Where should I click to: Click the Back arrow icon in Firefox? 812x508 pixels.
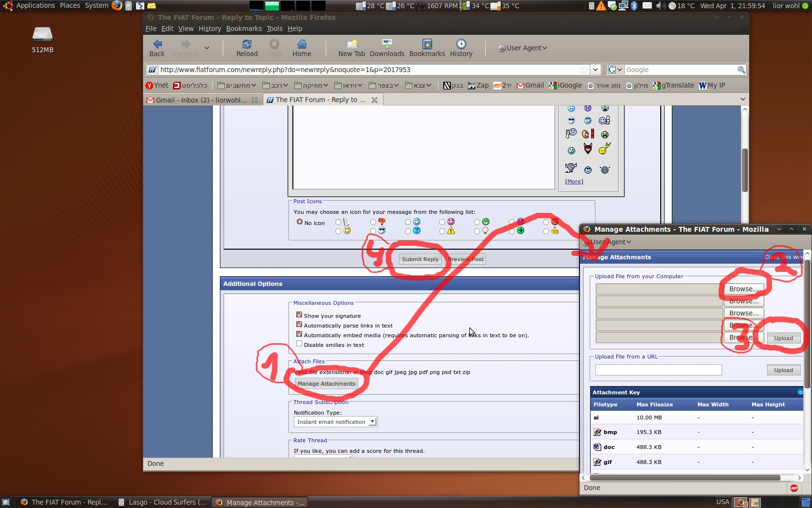point(158,44)
